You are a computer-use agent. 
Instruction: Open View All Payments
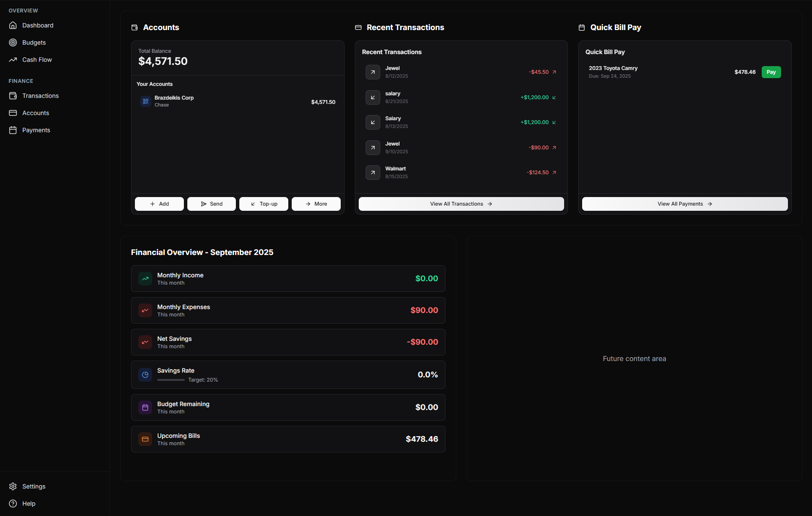684,204
